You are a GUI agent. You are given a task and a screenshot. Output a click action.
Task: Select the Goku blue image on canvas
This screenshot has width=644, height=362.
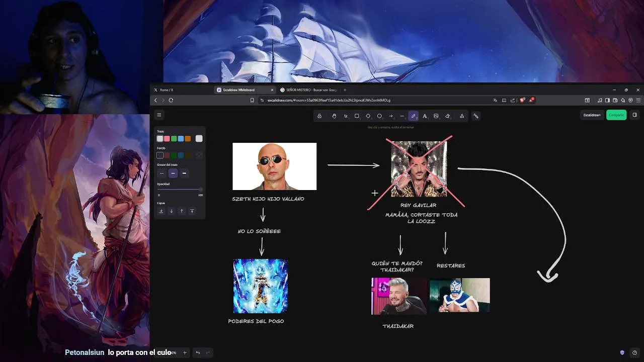[261, 286]
